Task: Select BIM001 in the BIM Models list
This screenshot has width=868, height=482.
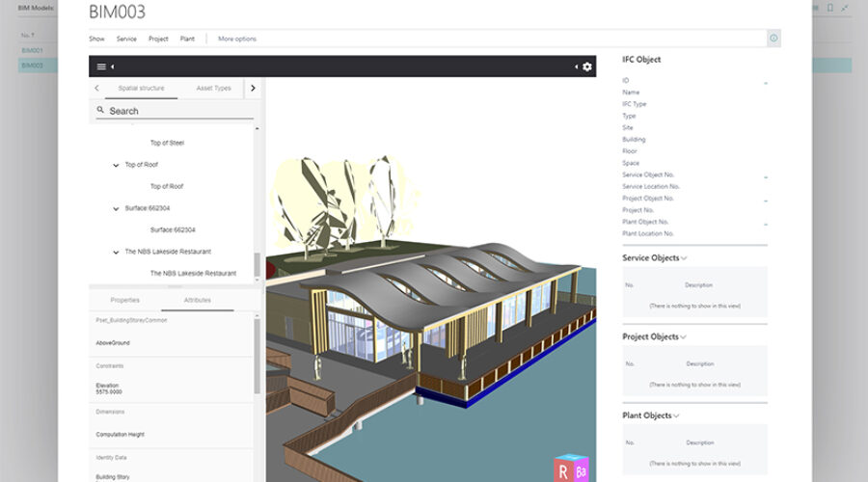Action: tap(32, 50)
